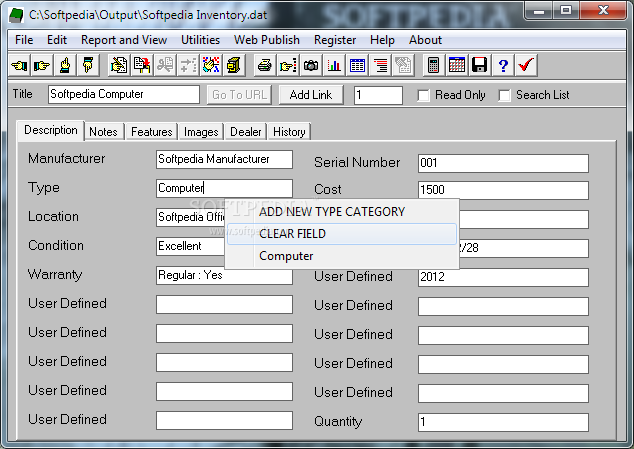Pick Computer from the type popup
Image resolution: width=634 pixels, height=449 pixels.
tap(342, 256)
